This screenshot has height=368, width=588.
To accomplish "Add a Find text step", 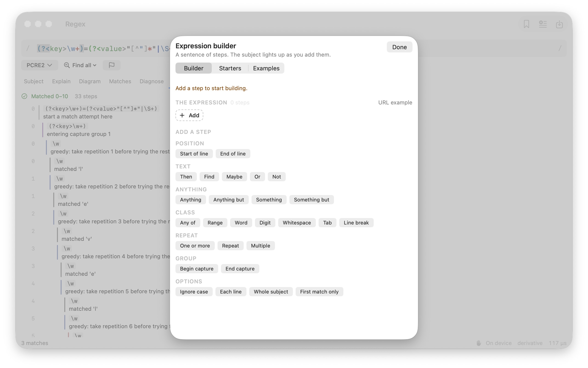I will (x=209, y=177).
